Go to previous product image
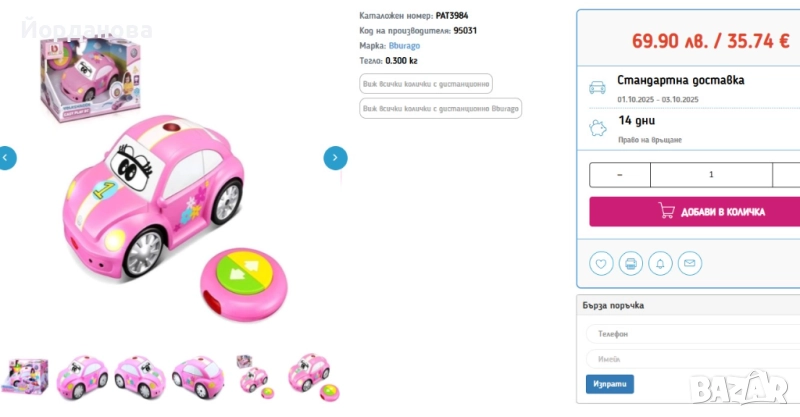Viewport: 800px width, 417px height. (7, 157)
